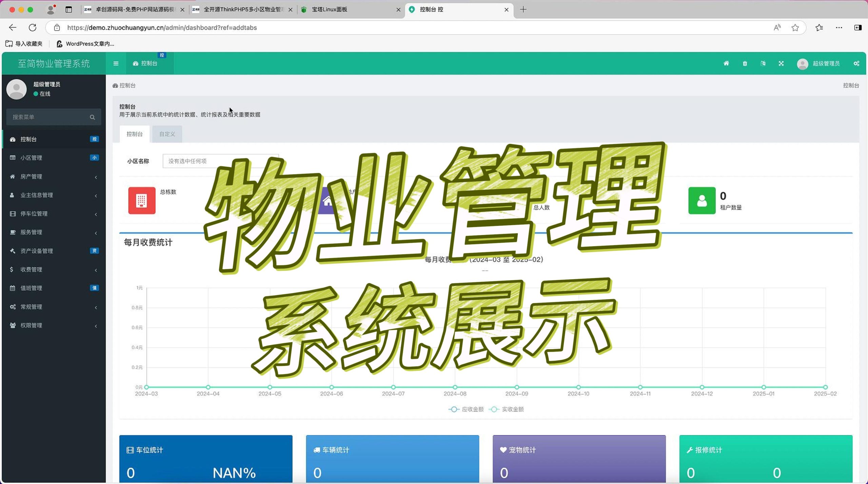This screenshot has height=484, width=868.
Task: Toggle fullscreen with the expand icon
Action: coord(781,63)
